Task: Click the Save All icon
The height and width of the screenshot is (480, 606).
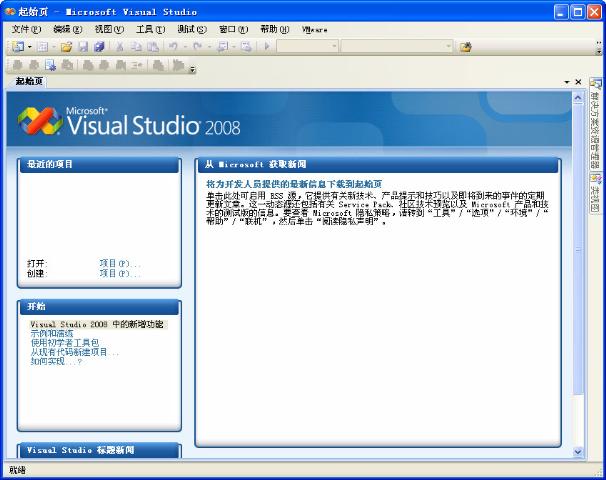Action: pos(99,47)
